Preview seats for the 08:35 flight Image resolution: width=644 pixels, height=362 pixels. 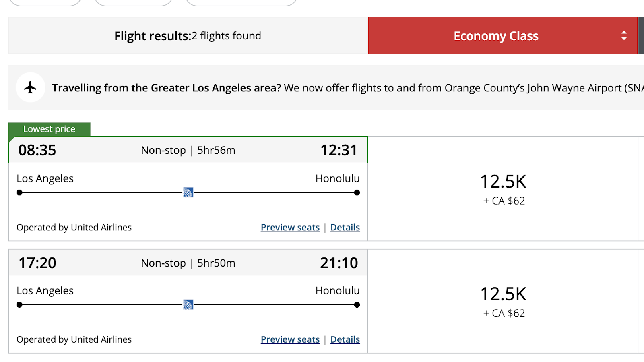tap(290, 228)
